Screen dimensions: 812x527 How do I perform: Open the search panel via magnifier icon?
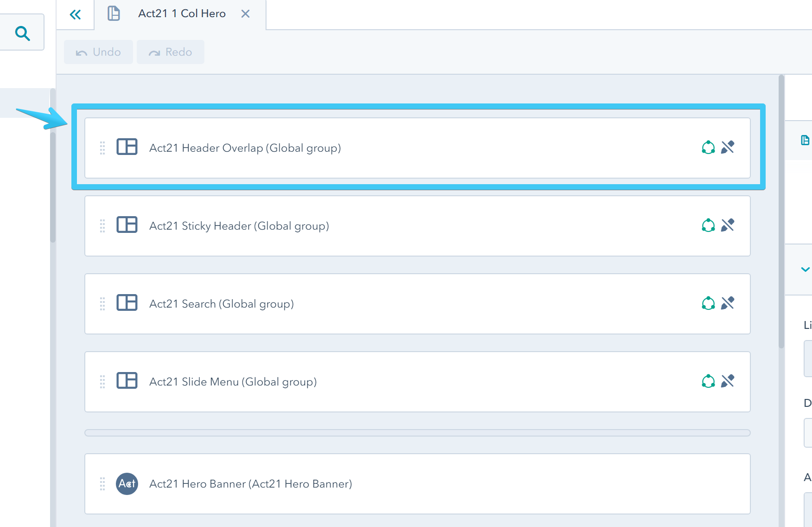pos(22,32)
